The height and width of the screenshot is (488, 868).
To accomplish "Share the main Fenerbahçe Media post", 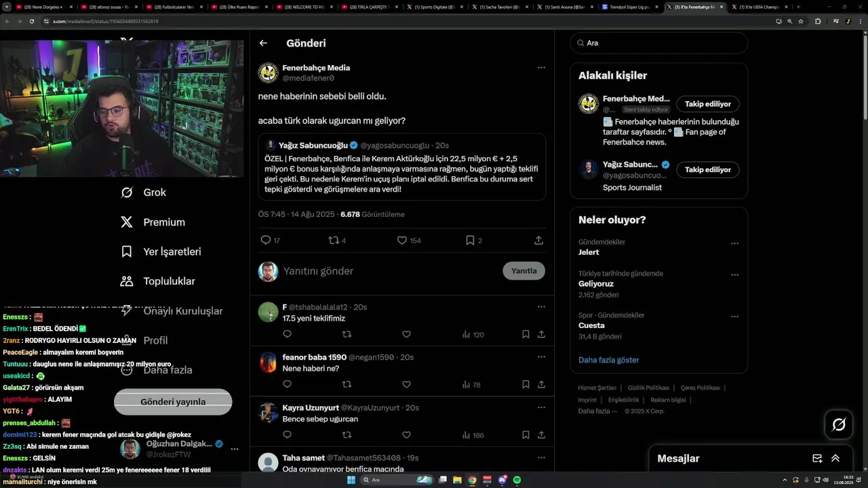I will click(538, 240).
